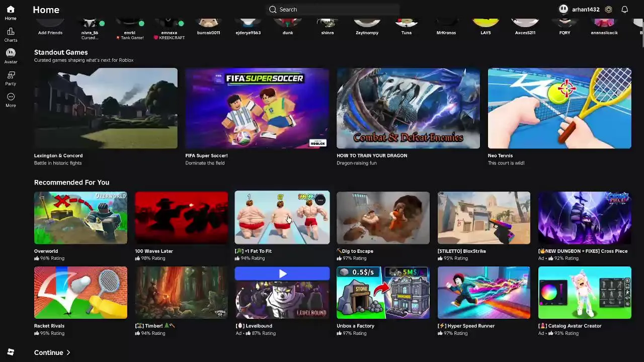Open arhan1432 profile avatar icon
The image size is (644, 362).
coord(563,10)
